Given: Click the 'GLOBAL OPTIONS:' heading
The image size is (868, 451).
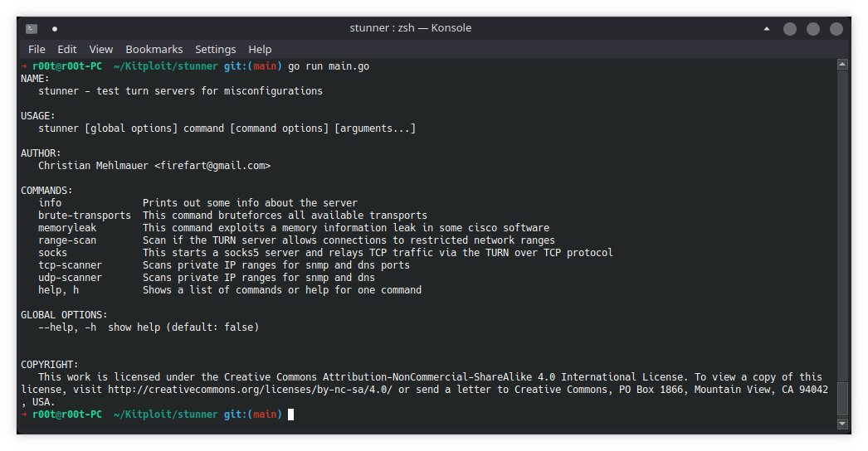Looking at the screenshot, I should [x=64, y=315].
